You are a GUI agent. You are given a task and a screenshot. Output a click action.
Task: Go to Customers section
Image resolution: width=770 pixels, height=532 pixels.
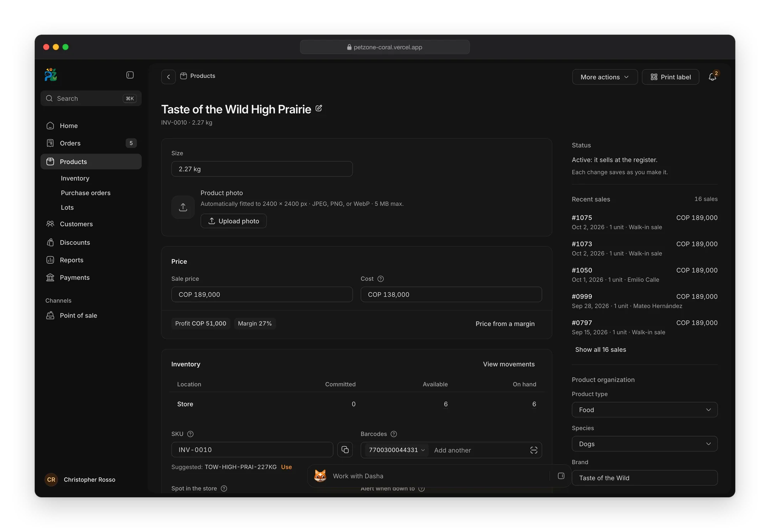click(91, 224)
